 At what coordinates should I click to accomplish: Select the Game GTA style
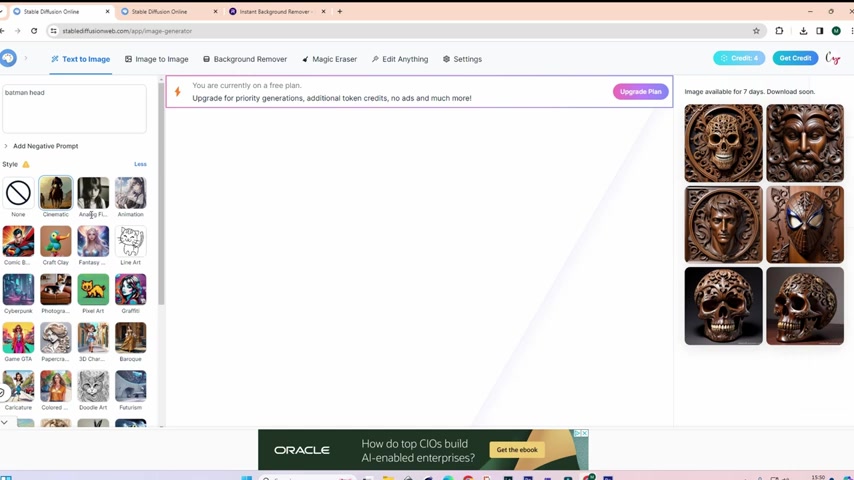pyautogui.click(x=18, y=338)
